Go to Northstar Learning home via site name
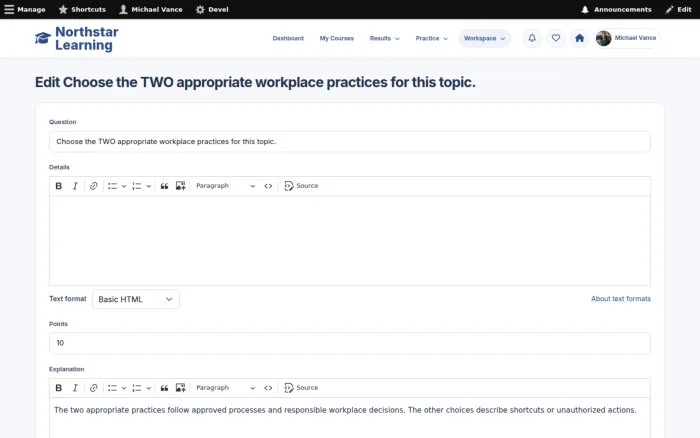This screenshot has height=438, width=700. coord(87,38)
